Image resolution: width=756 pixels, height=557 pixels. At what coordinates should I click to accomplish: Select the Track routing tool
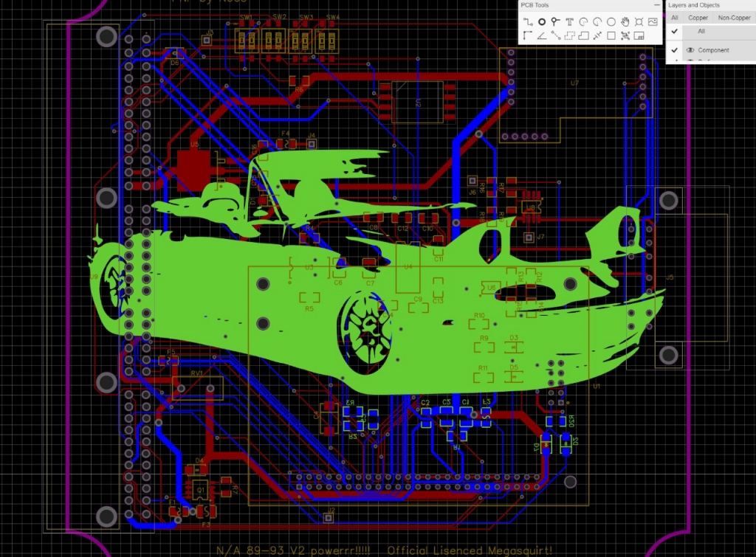tap(528, 21)
